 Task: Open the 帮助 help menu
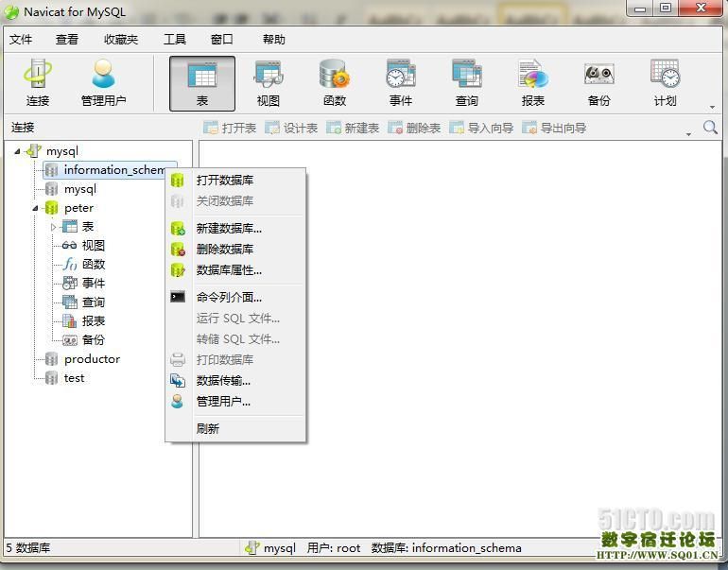click(273, 40)
